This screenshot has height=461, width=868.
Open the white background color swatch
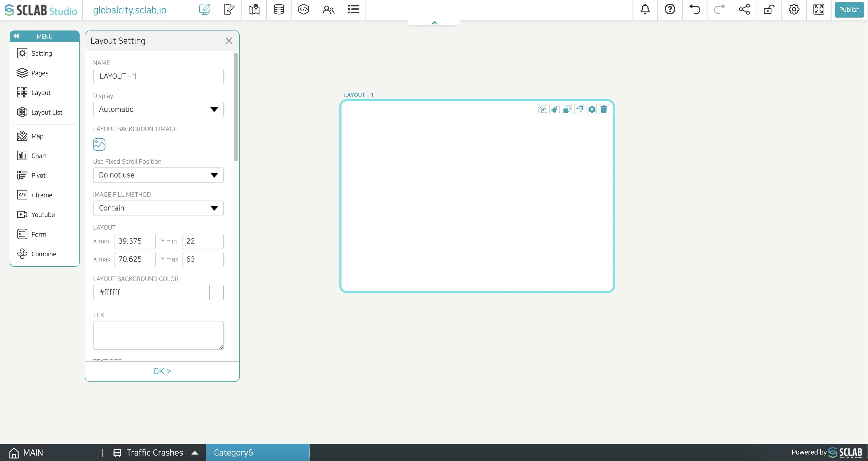tap(217, 292)
